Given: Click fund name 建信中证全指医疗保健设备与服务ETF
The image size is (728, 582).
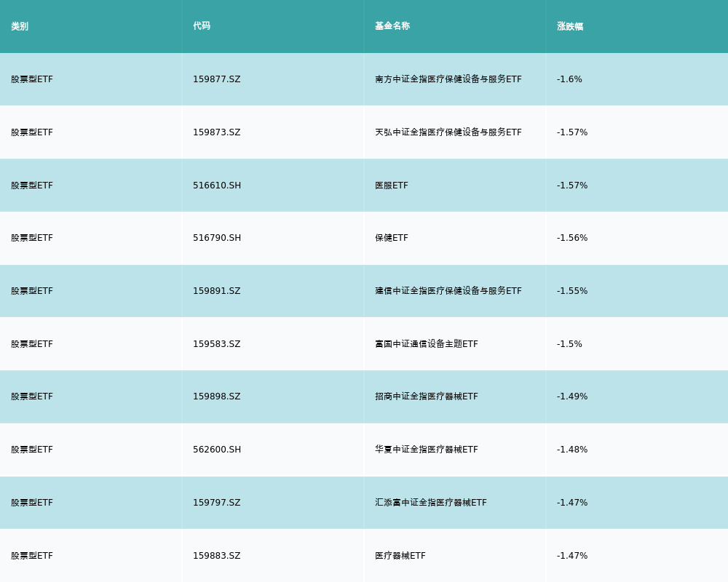Looking at the screenshot, I should click(x=448, y=291).
